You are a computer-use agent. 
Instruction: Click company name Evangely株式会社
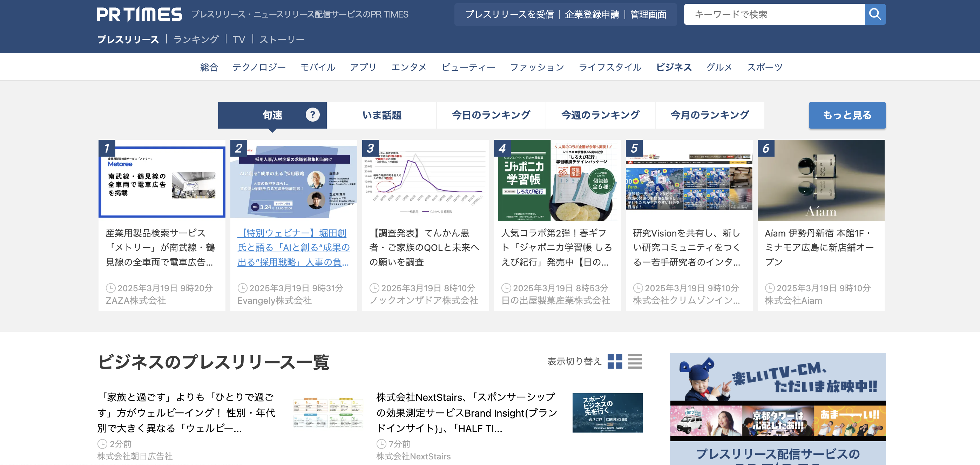pyautogui.click(x=274, y=300)
